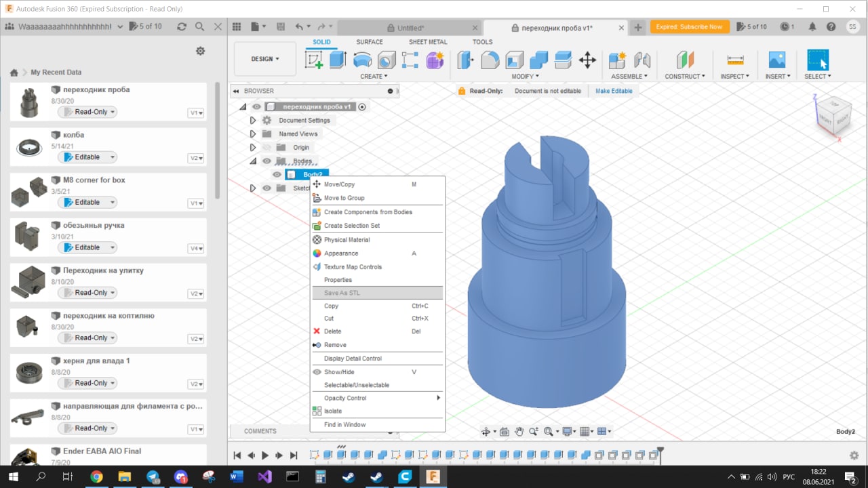Collapse the Bodies node
The image size is (868, 488).
click(253, 161)
